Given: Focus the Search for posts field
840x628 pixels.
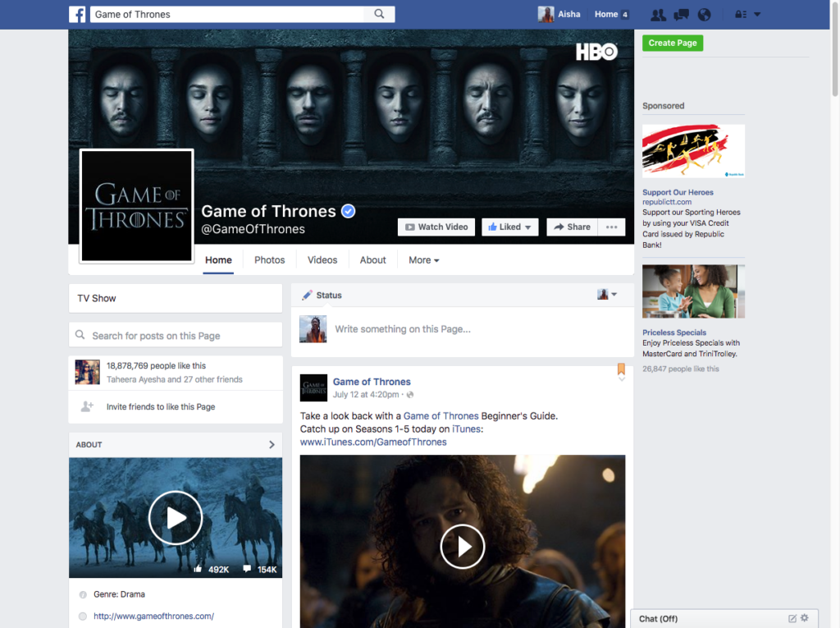Looking at the screenshot, I should (176, 336).
